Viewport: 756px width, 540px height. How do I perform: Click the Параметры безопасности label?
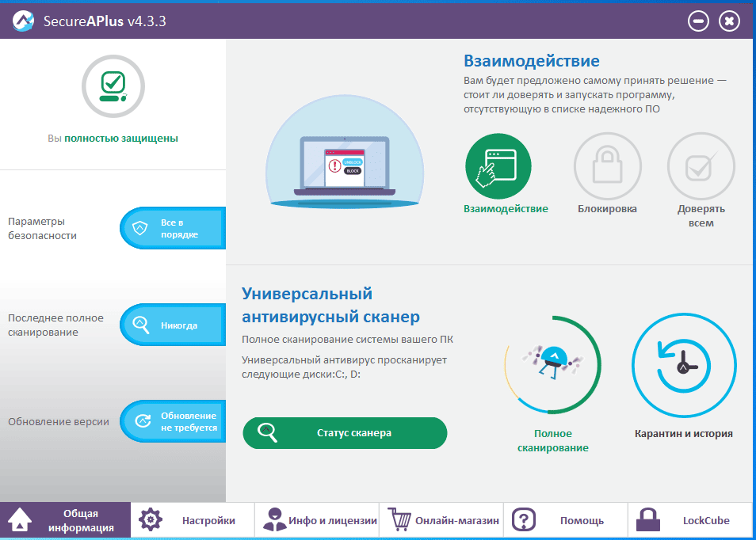43,228
